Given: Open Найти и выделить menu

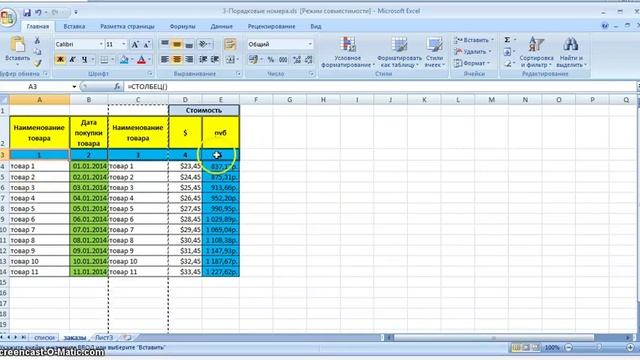Looking at the screenshot, I should 571,52.
